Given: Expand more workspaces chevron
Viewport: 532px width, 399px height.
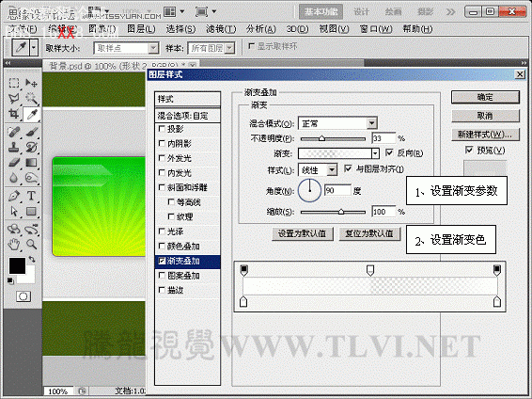Looking at the screenshot, I should click(450, 12).
